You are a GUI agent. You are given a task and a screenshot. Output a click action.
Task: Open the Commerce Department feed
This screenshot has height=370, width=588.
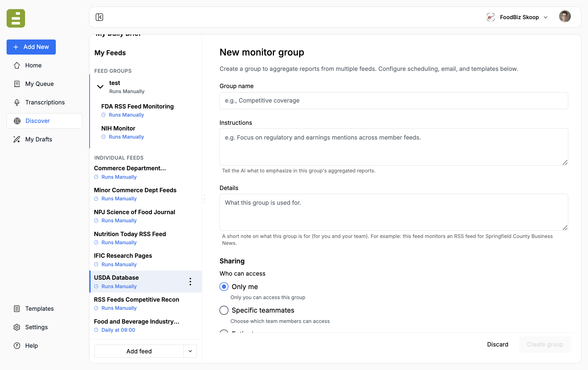pos(146,172)
